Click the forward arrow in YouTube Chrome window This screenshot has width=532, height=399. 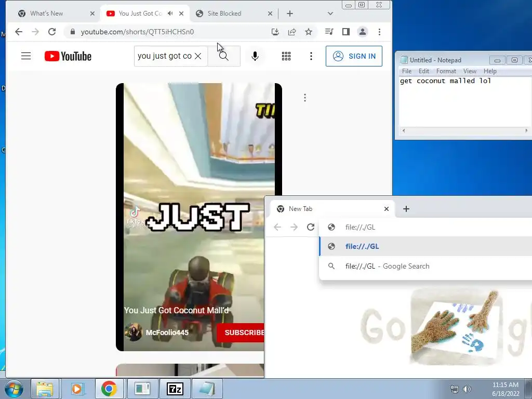pyautogui.click(x=35, y=32)
